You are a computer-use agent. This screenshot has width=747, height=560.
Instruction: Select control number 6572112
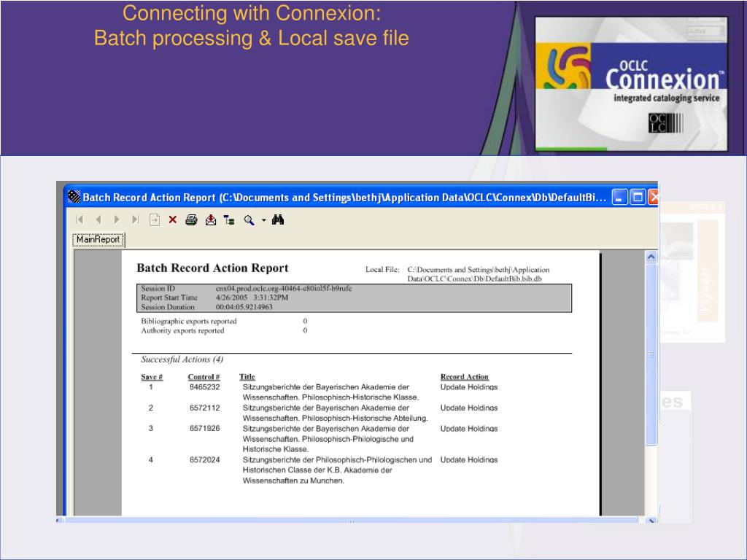pos(205,408)
